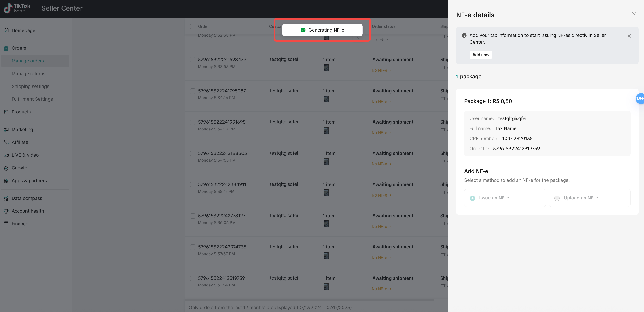
Task: Open No NF-e for order ending 598479
Action: click(381, 70)
